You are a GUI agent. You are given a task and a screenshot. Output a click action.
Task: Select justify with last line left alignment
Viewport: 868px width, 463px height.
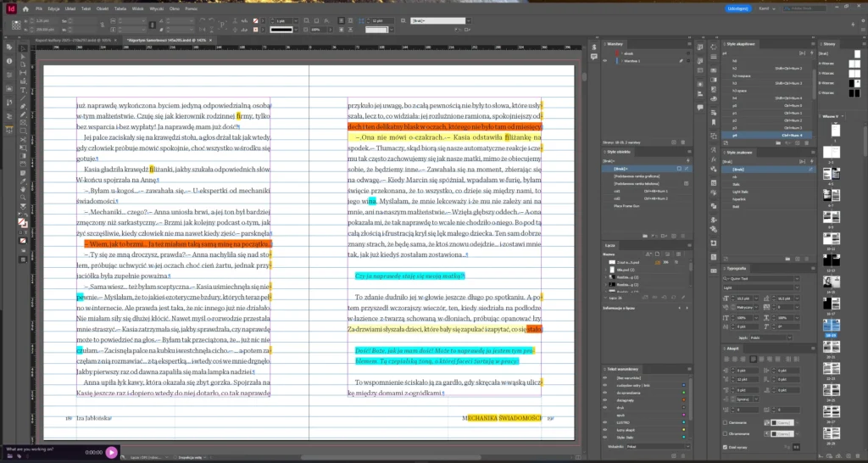(x=754, y=360)
